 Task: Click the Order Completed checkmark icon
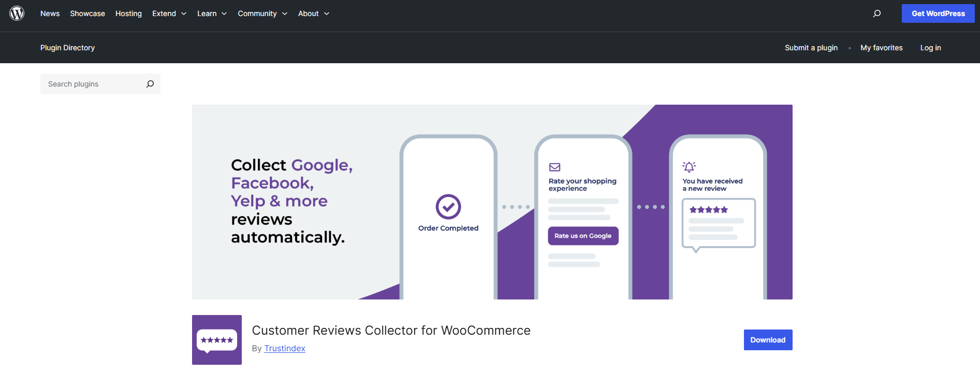(448, 207)
